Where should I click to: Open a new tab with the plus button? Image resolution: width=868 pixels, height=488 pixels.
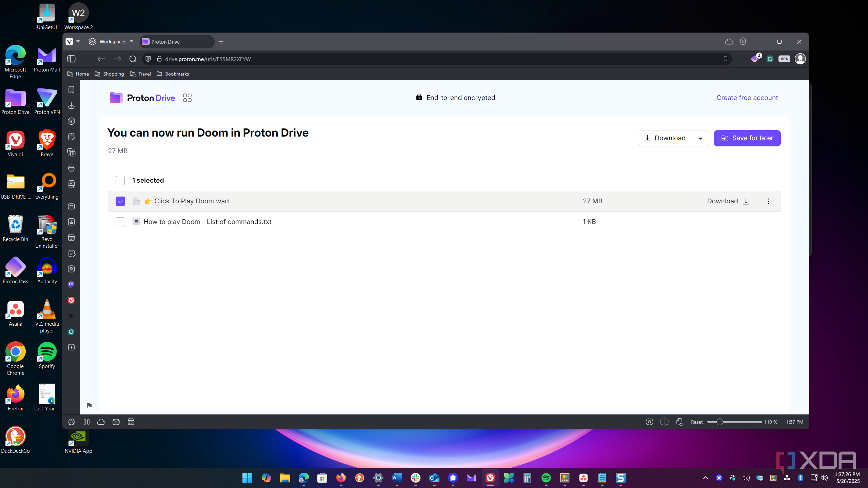[x=221, y=42]
